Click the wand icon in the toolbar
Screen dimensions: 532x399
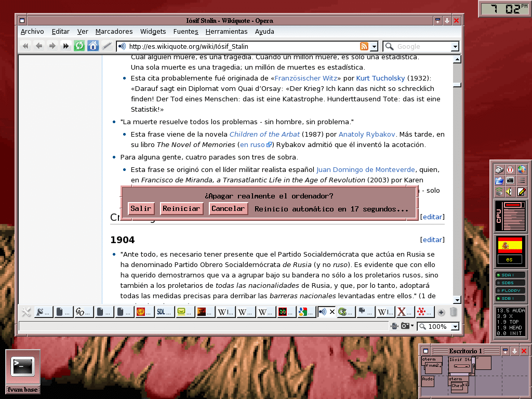point(107,46)
